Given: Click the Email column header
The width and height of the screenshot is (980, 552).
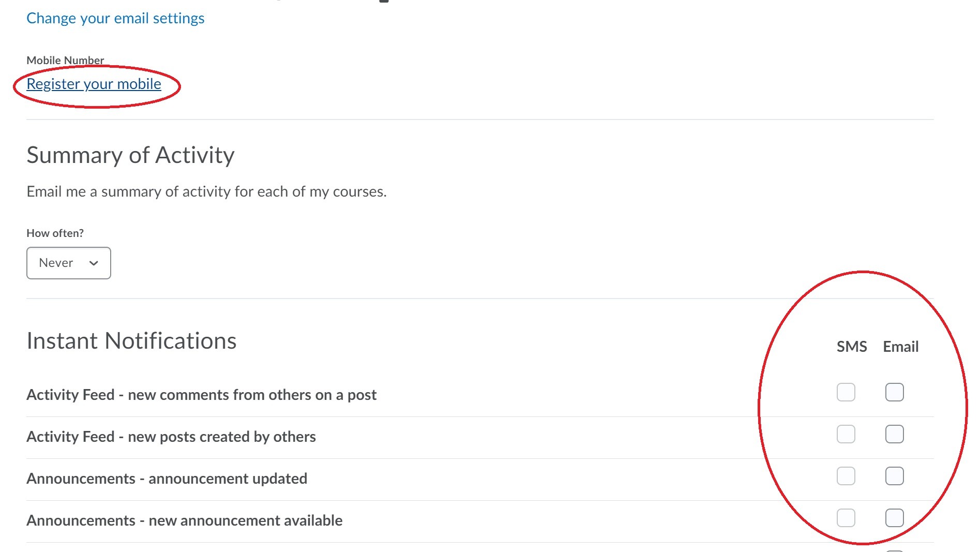Looking at the screenshot, I should pyautogui.click(x=901, y=347).
